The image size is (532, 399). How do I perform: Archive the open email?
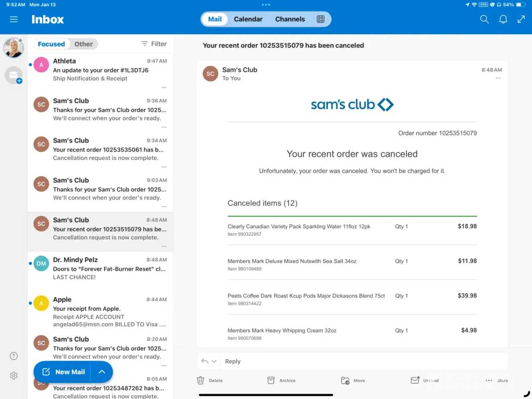[x=271, y=380]
